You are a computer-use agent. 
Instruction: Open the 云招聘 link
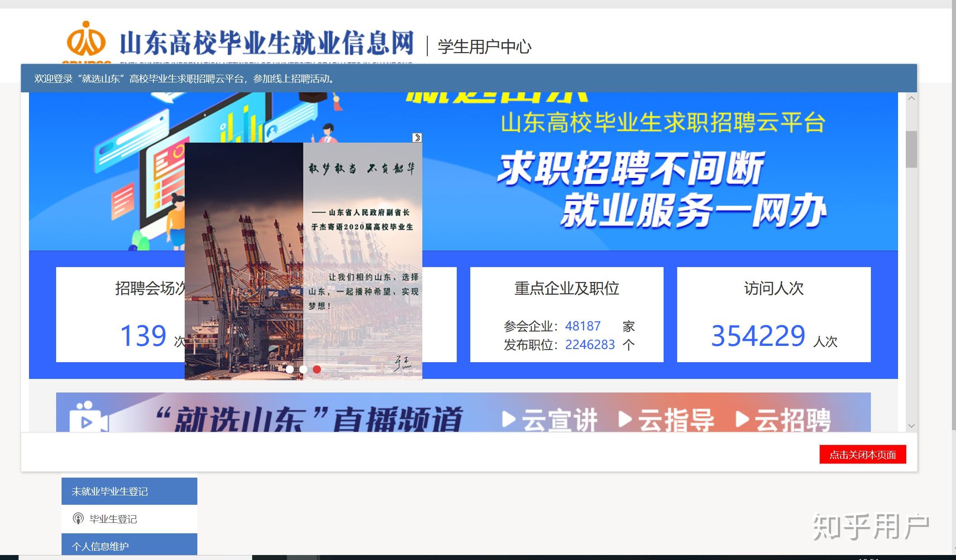pyautogui.click(x=784, y=420)
